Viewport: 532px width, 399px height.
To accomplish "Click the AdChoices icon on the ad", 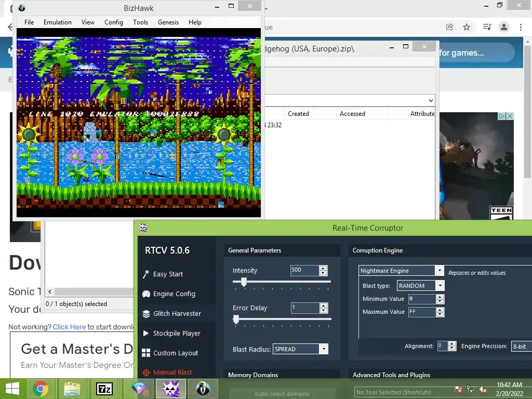I will point(502,116).
